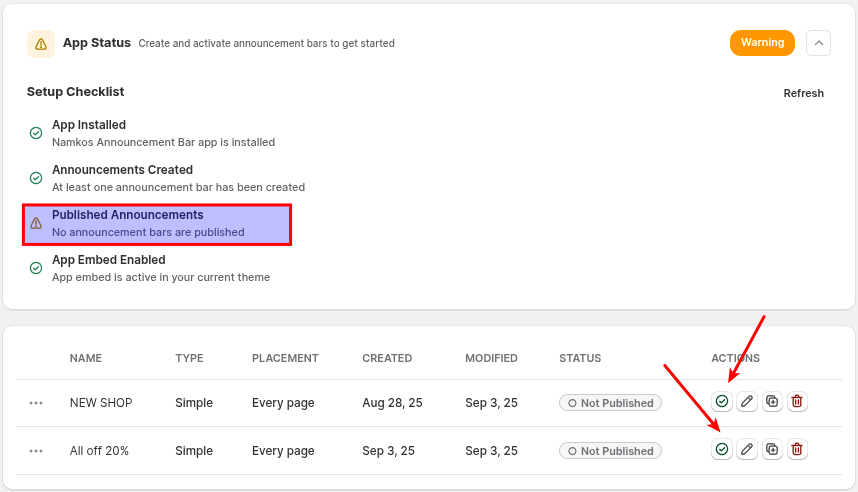
Task: Duplicate the NEW SHOP announcement bar
Action: pyautogui.click(x=772, y=402)
